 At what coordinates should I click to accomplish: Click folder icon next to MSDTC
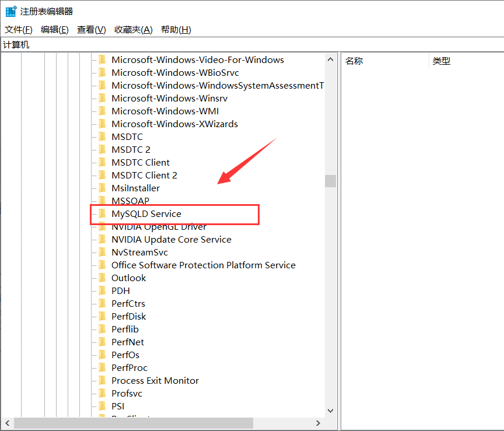tap(102, 137)
